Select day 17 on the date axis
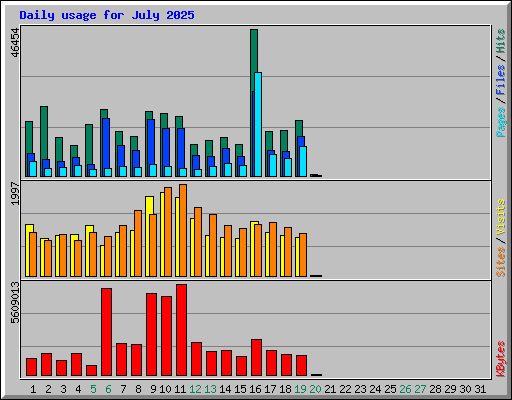The image size is (512, 400). pyautogui.click(x=270, y=389)
